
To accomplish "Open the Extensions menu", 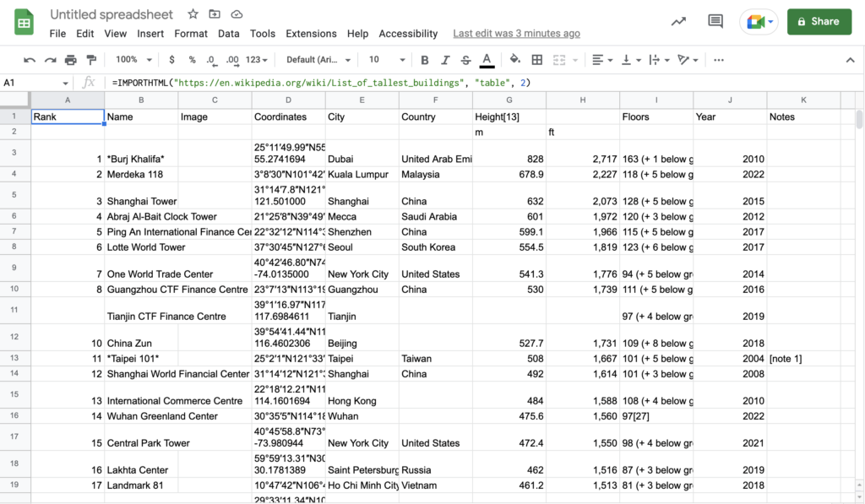I will [311, 34].
